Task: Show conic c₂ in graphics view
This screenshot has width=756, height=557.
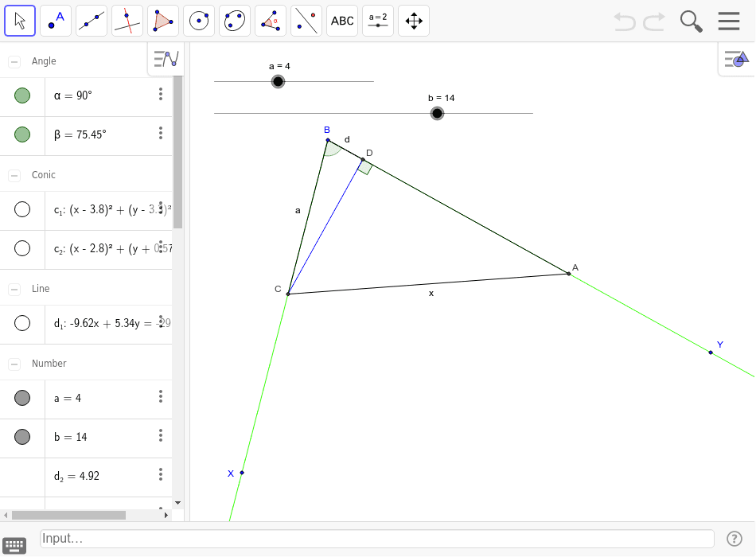Action: (x=22, y=248)
